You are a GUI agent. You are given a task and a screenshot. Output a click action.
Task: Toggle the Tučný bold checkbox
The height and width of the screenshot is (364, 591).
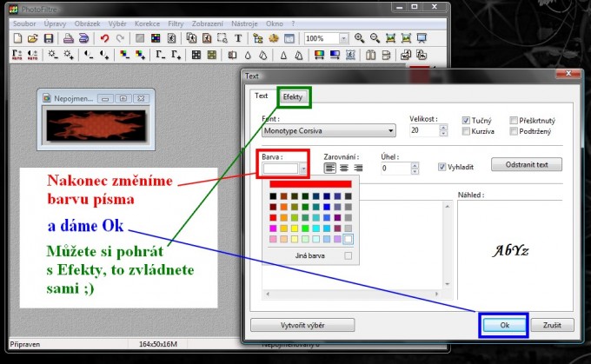(x=466, y=121)
